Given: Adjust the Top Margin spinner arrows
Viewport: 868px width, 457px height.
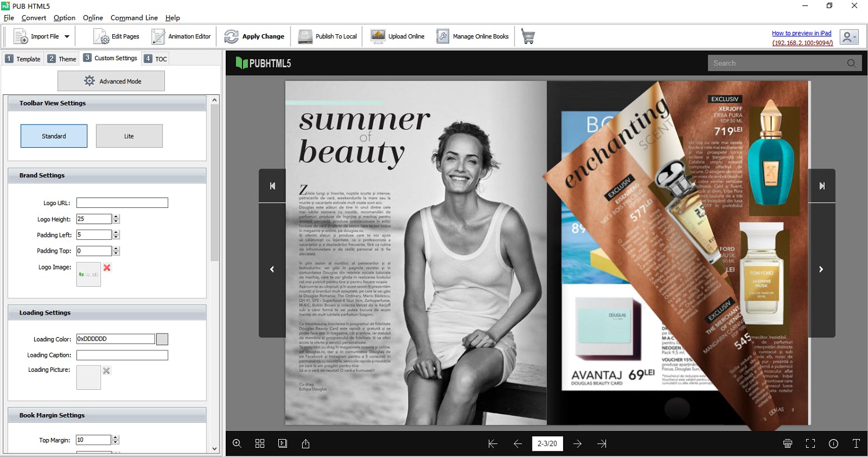Looking at the screenshot, I should (x=116, y=440).
